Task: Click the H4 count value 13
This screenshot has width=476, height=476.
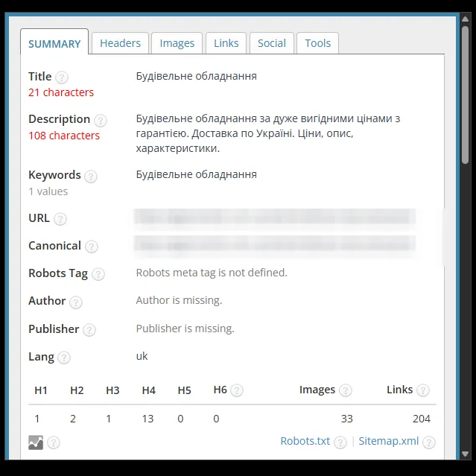Action: [147, 419]
